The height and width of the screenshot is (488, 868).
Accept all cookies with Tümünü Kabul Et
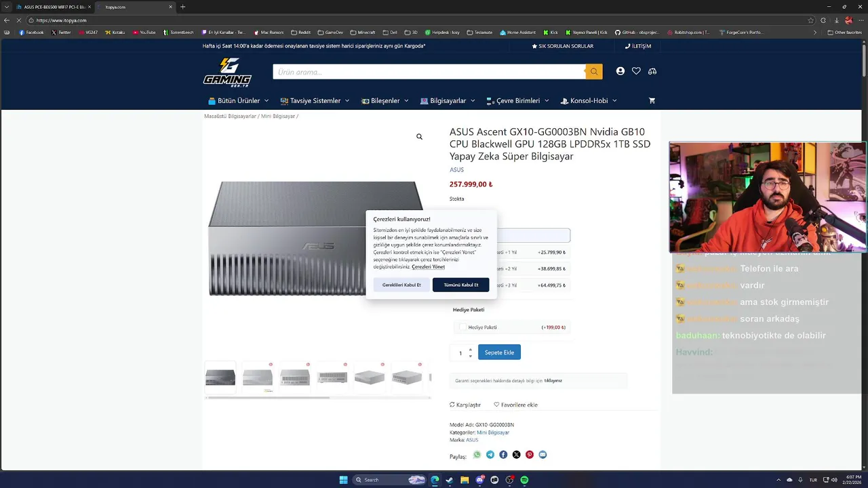pyautogui.click(x=460, y=285)
